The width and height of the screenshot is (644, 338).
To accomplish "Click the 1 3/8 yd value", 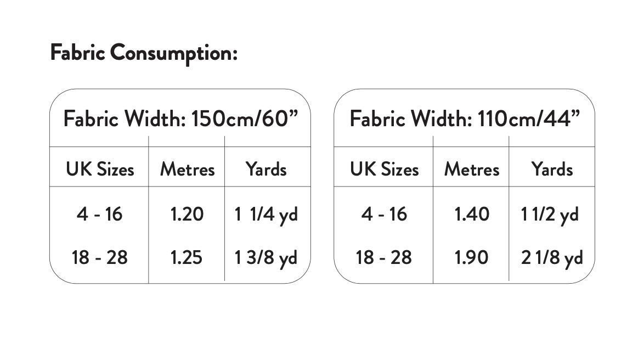I will click(266, 258).
